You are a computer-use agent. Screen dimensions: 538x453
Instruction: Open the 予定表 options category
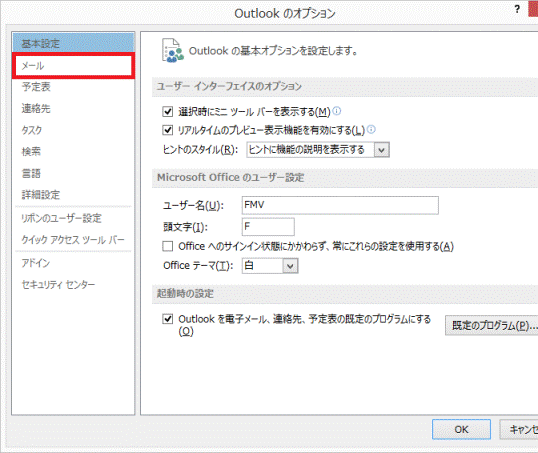click(73, 87)
